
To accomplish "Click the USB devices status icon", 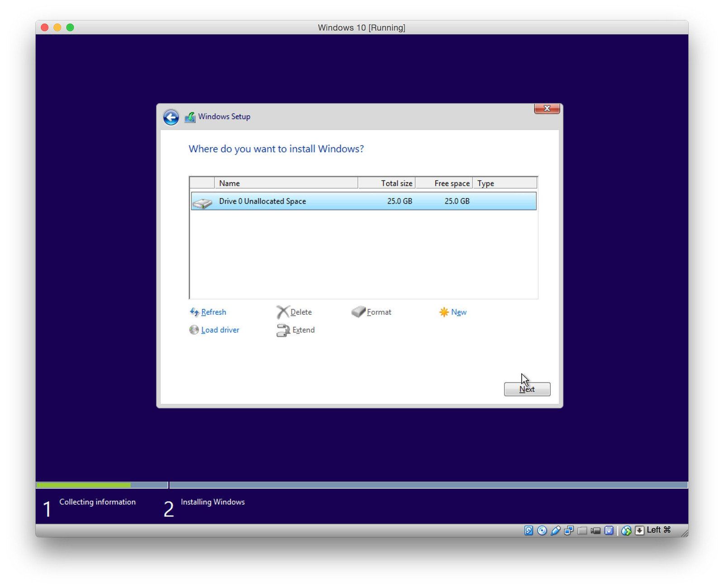I will (556, 531).
